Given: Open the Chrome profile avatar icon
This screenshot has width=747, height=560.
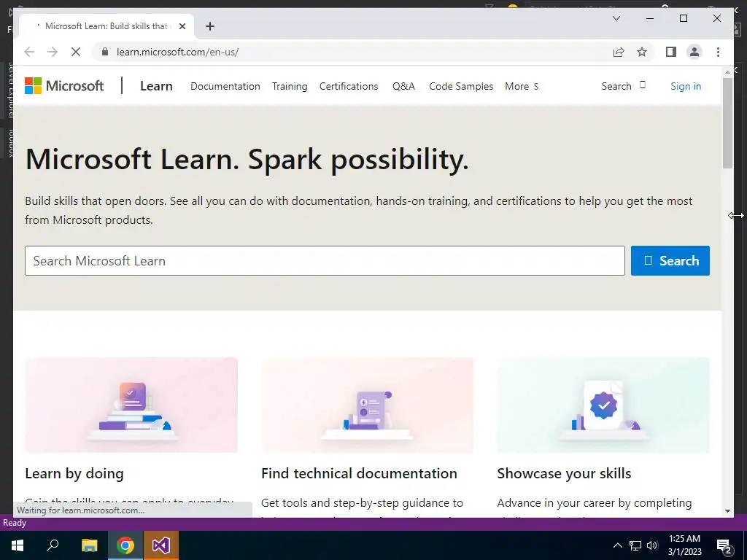Looking at the screenshot, I should tap(694, 52).
